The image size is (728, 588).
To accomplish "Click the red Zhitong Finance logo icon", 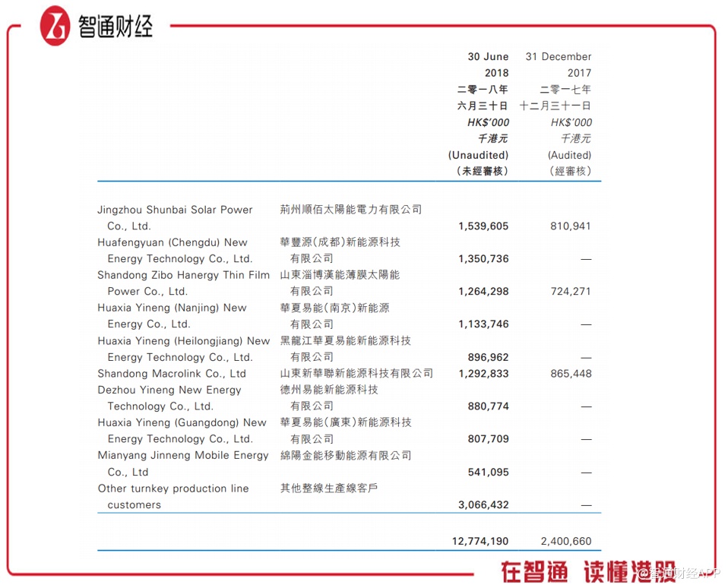I will (55, 26).
